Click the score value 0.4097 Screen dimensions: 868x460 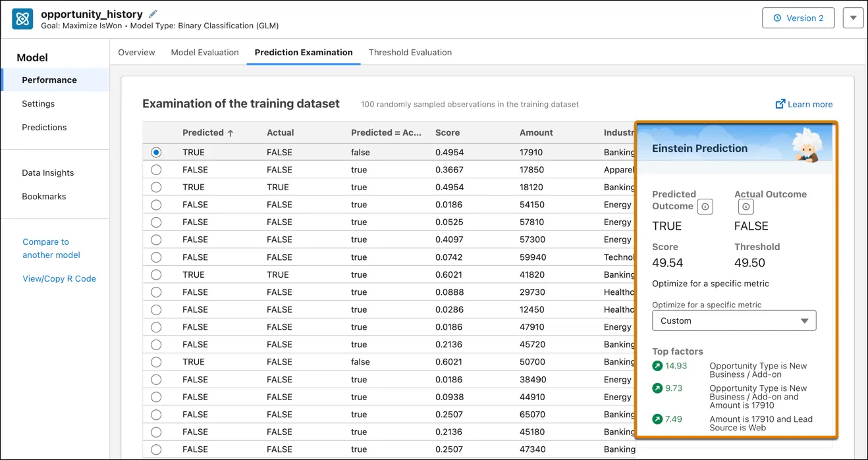coord(449,240)
